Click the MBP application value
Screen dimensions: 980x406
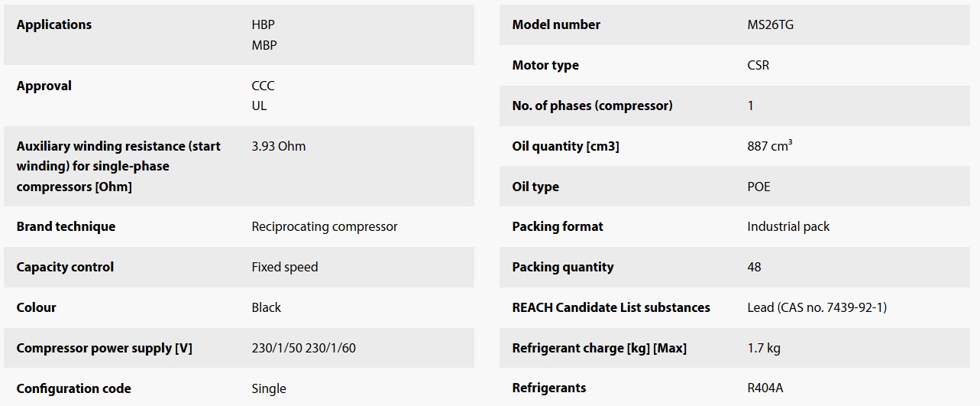pyautogui.click(x=264, y=45)
